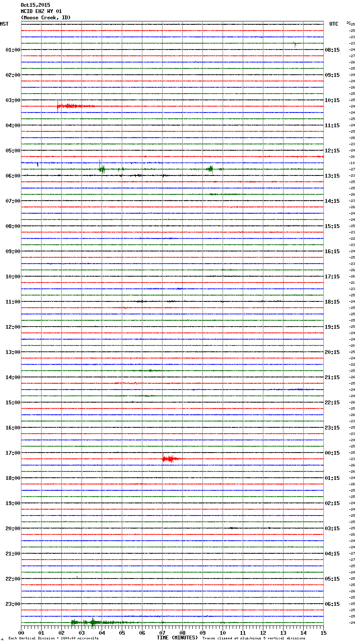Click the green seismic event on the last trace
357x644 pixels.
coord(103,622)
